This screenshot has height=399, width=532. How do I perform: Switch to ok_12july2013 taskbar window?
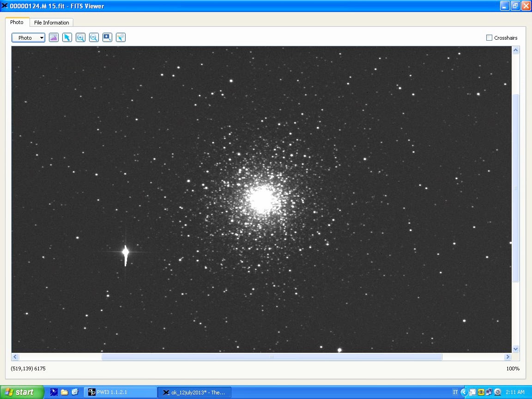pyautogui.click(x=194, y=392)
